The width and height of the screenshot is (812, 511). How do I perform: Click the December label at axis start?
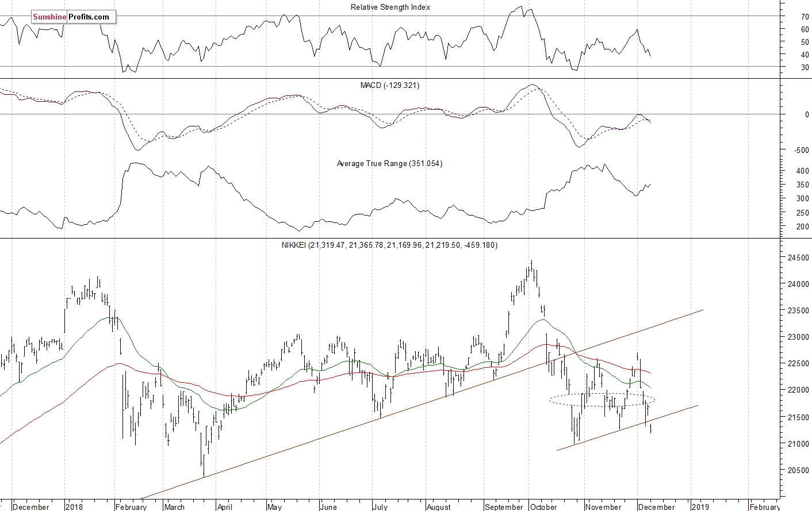tap(31, 507)
